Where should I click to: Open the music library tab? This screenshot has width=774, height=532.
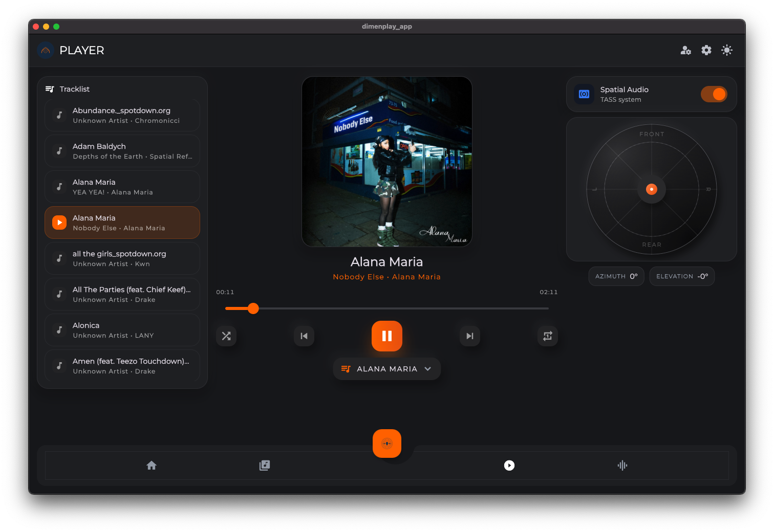(265, 465)
